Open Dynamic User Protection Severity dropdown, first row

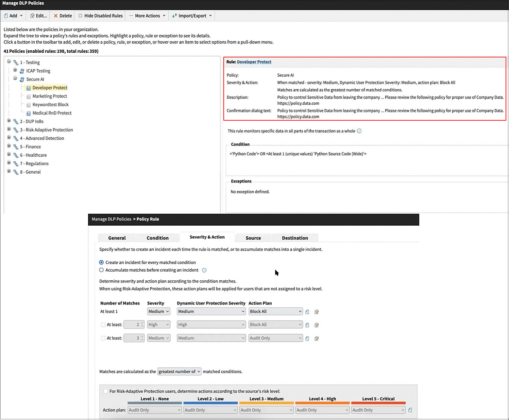211,311
